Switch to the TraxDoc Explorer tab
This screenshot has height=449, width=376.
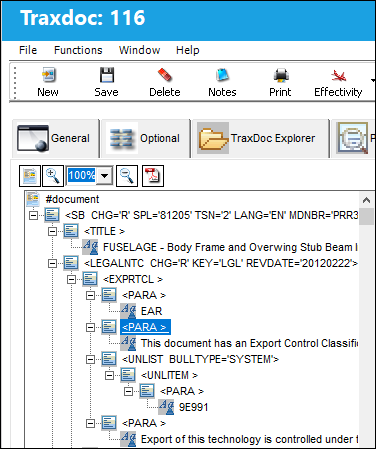(261, 138)
